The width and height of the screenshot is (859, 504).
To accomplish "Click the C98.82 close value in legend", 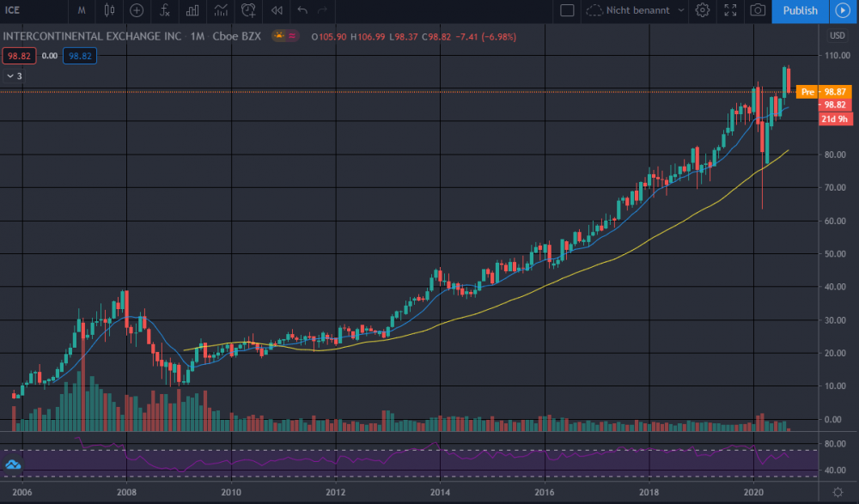I will coord(436,37).
